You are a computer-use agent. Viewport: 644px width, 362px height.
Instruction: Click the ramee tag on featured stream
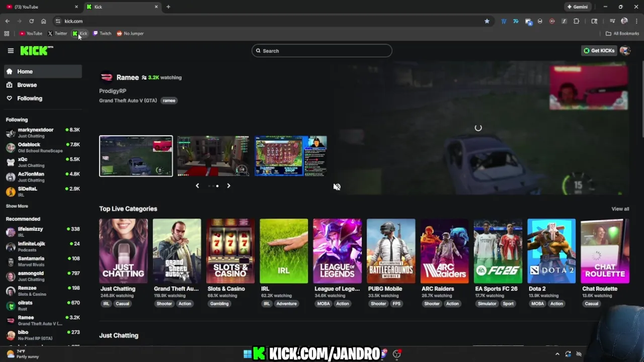point(169,101)
